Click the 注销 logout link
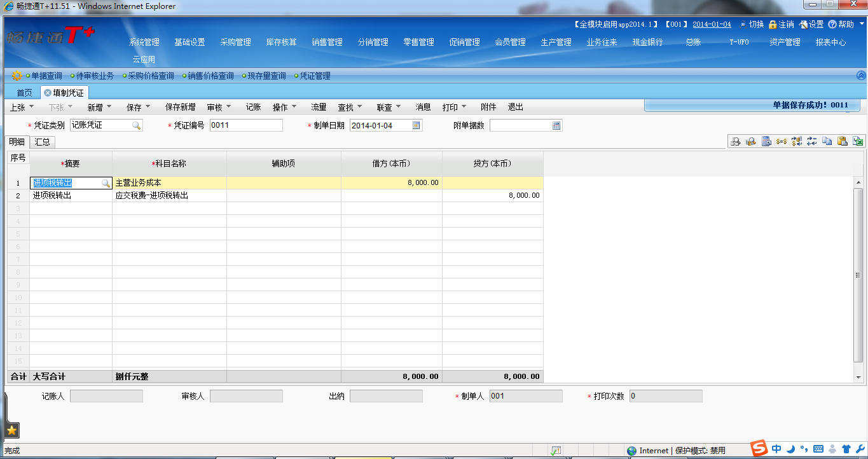Screen dimensions: 868x459 (x=782, y=24)
